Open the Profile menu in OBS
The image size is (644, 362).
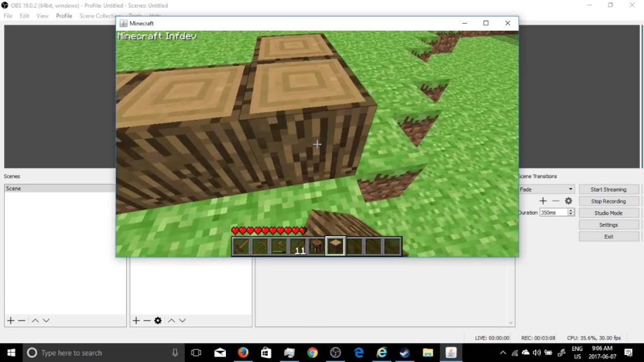click(x=64, y=16)
